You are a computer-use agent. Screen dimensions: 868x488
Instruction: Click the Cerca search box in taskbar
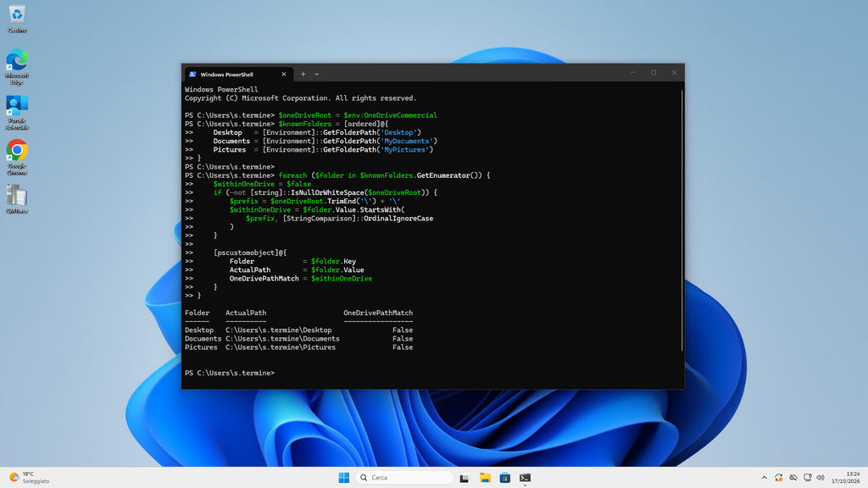(404, 478)
